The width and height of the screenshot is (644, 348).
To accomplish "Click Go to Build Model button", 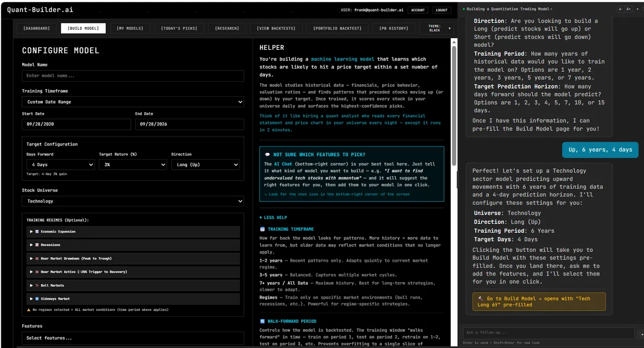I will click(x=539, y=302).
